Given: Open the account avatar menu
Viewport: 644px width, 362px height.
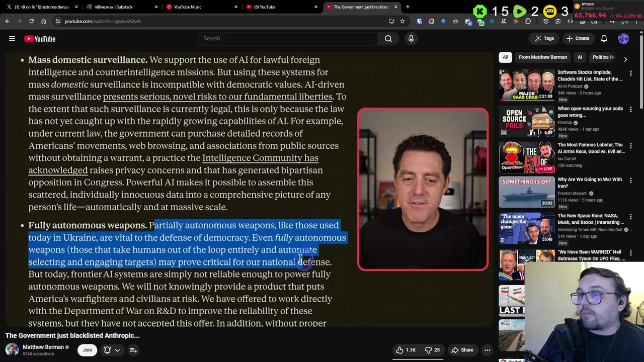Looking at the screenshot, I should coord(623,39).
